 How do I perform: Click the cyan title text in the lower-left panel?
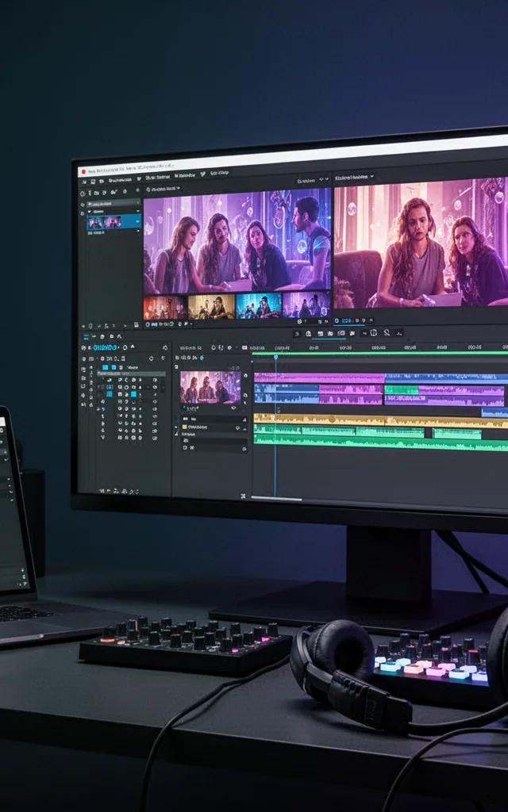[x=106, y=347]
